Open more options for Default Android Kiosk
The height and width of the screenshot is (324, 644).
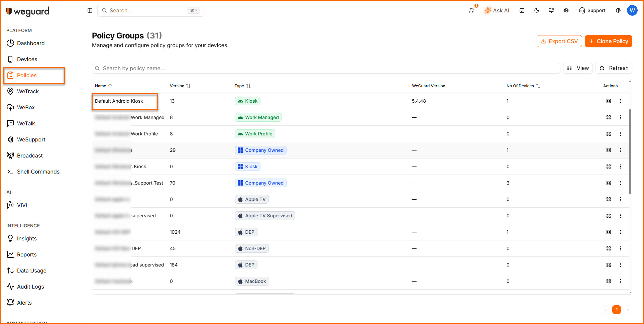coord(621,101)
